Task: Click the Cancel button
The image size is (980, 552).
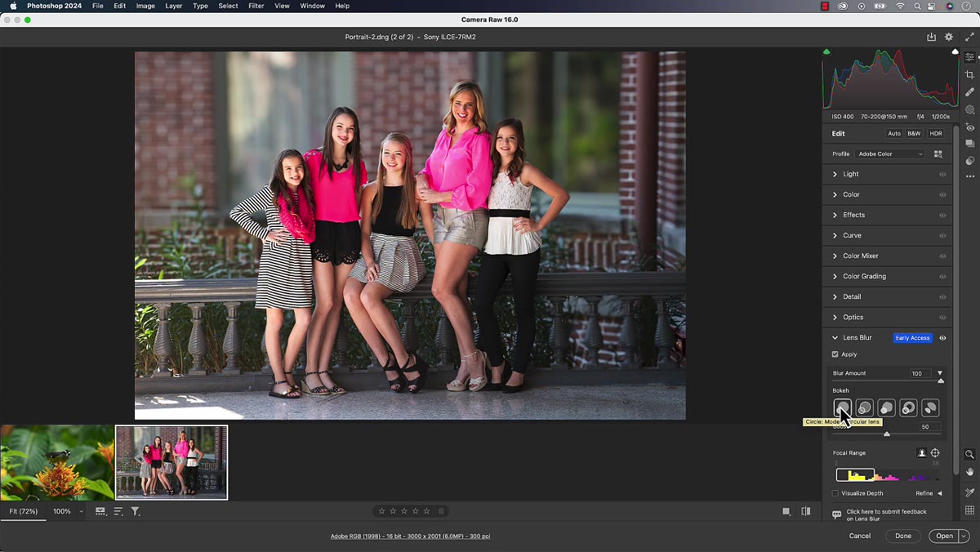Action: 860,536
